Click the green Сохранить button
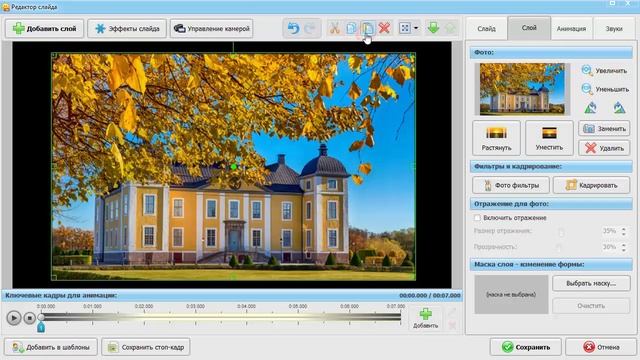Screen dimensions: 640x360 pos(526,347)
